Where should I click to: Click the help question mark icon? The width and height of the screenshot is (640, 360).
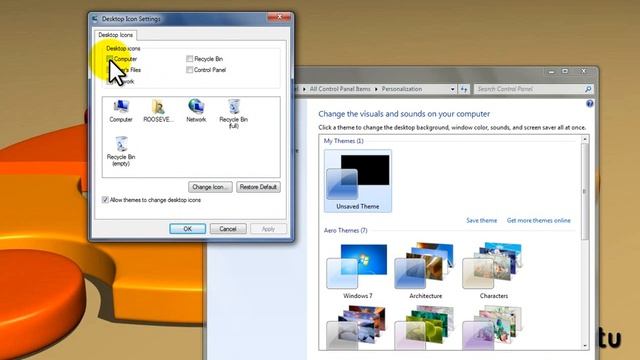coord(589,104)
